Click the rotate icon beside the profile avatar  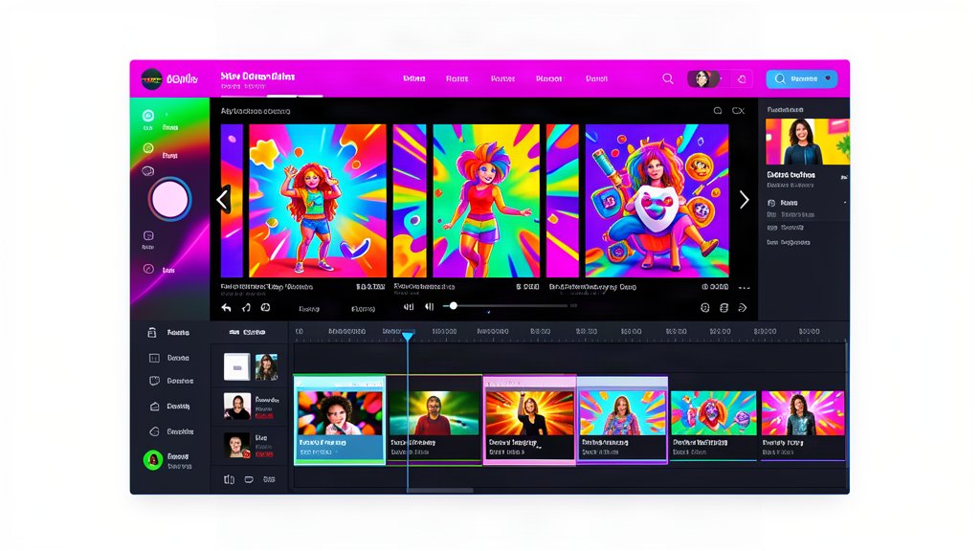pos(742,79)
